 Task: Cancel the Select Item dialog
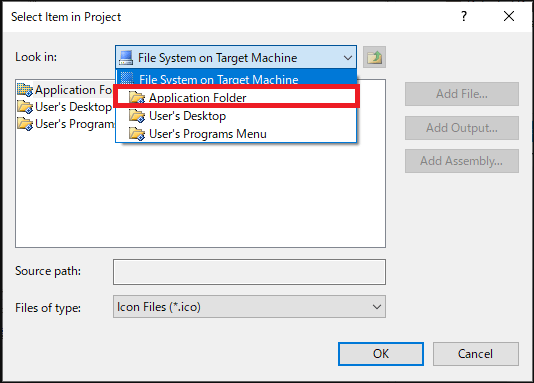(x=476, y=354)
